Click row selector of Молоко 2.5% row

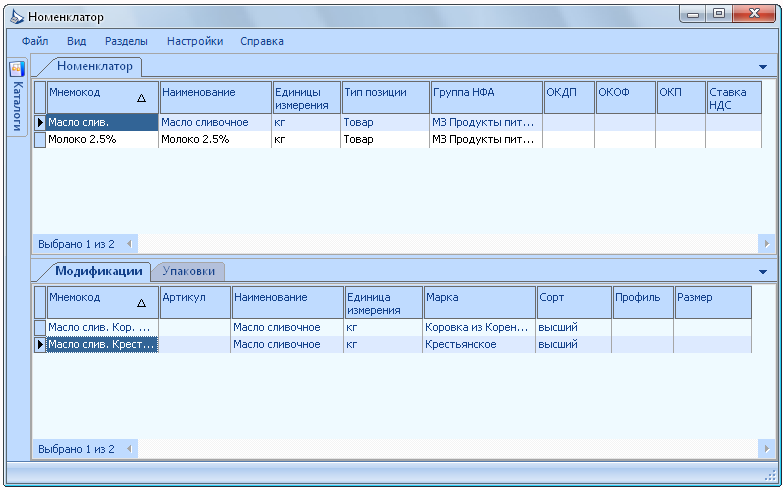tap(40, 139)
